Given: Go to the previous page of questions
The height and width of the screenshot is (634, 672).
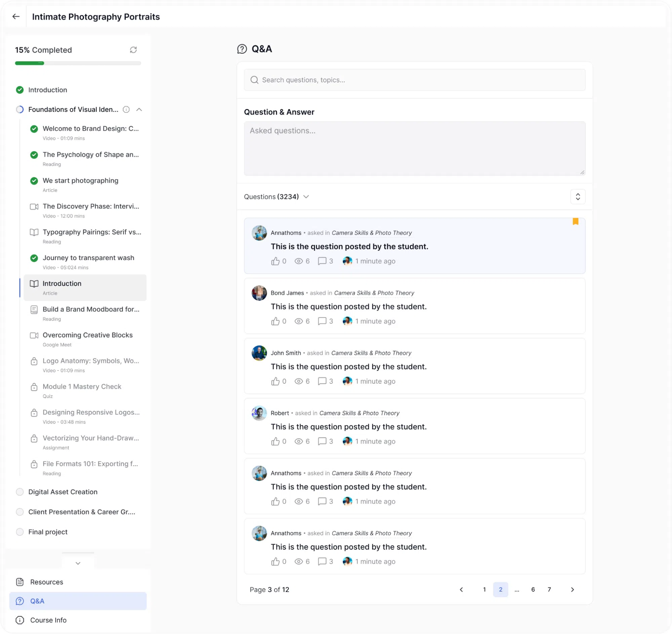Looking at the screenshot, I should pyautogui.click(x=461, y=589).
